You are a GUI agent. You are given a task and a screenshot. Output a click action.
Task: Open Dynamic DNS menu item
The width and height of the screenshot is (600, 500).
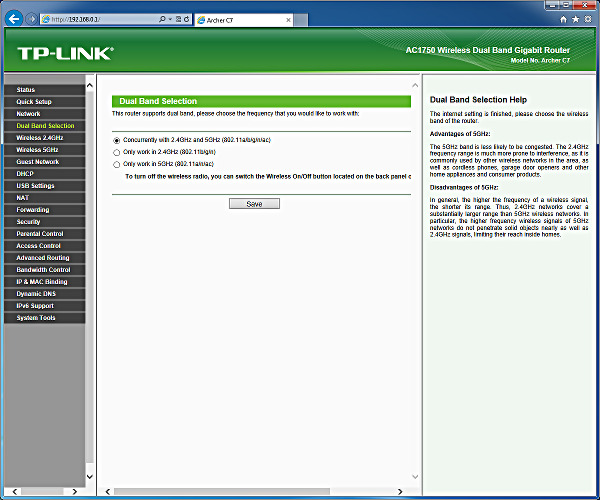45,294
